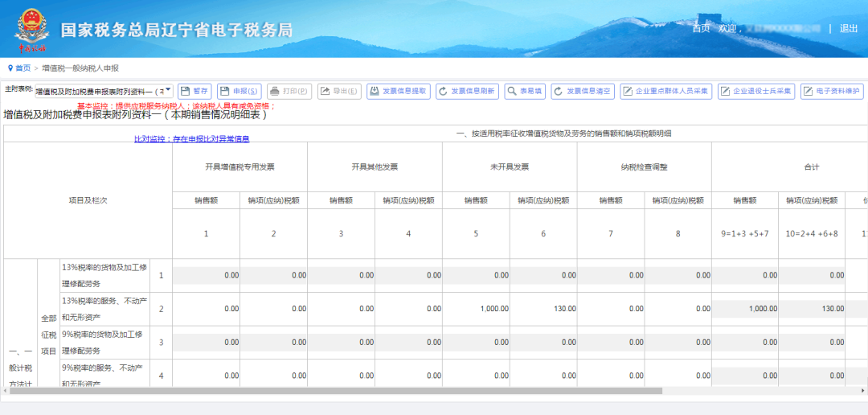The height and width of the screenshot is (415, 868).
Task: Click the formula label 9=1+3 +5+7
Action: point(745,234)
